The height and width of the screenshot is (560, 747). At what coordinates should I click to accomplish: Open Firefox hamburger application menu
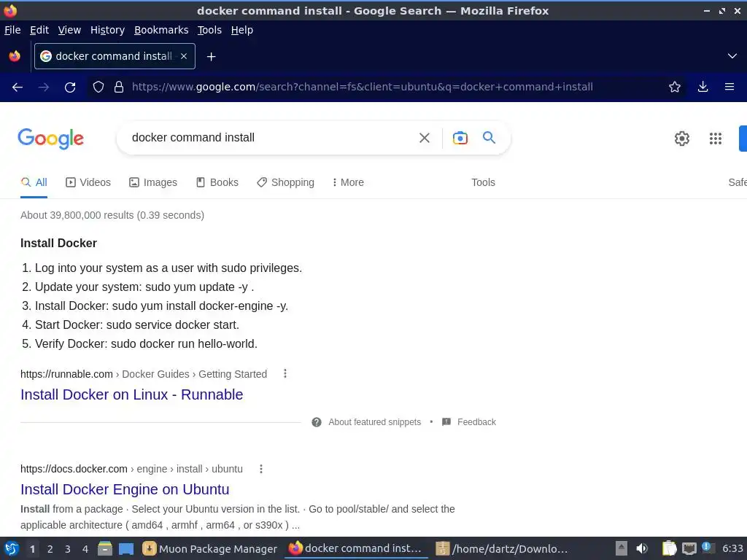click(x=729, y=87)
